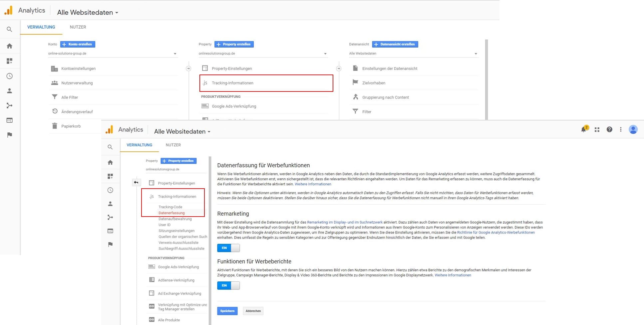Click the Abbrechen button
The height and width of the screenshot is (325, 644).
click(x=253, y=311)
